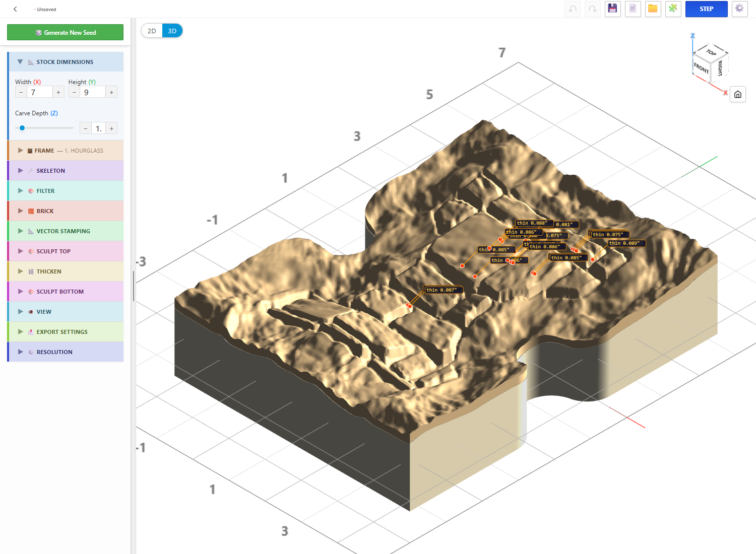Expand the Sculpt Top section

(x=66, y=251)
